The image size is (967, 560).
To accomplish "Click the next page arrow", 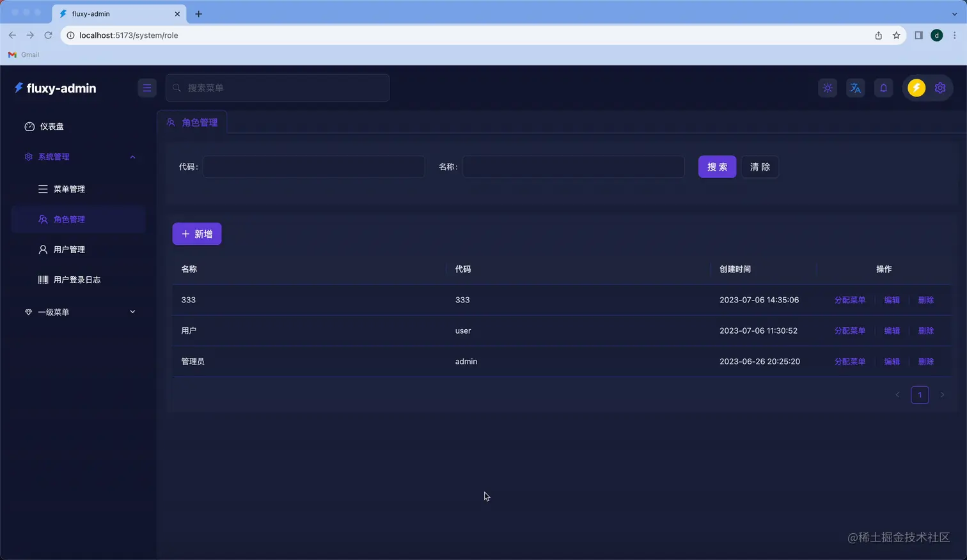I will (942, 395).
